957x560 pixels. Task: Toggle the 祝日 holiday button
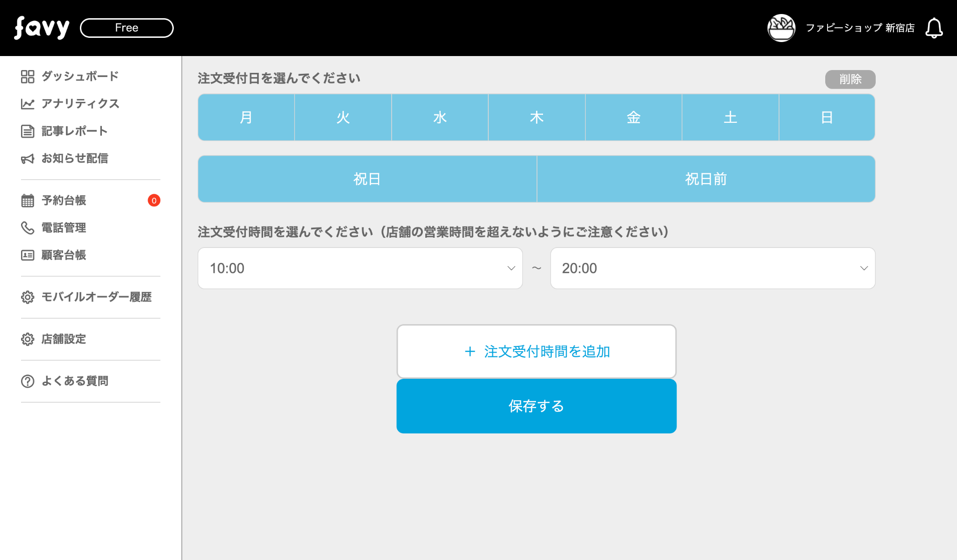pyautogui.click(x=367, y=179)
